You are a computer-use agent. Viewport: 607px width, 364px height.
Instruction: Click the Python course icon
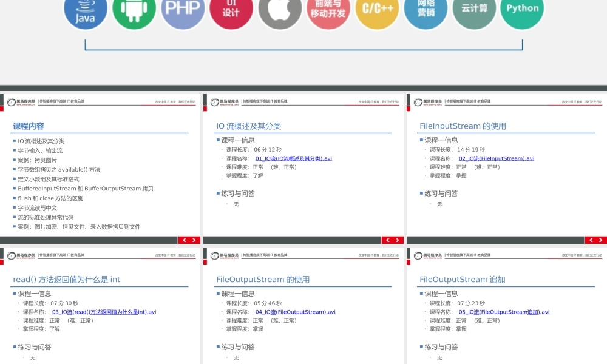coord(523,9)
